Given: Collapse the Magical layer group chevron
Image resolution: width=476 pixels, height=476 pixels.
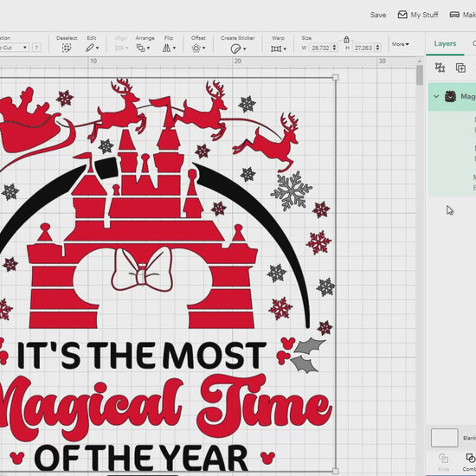Looking at the screenshot, I should click(x=436, y=97).
